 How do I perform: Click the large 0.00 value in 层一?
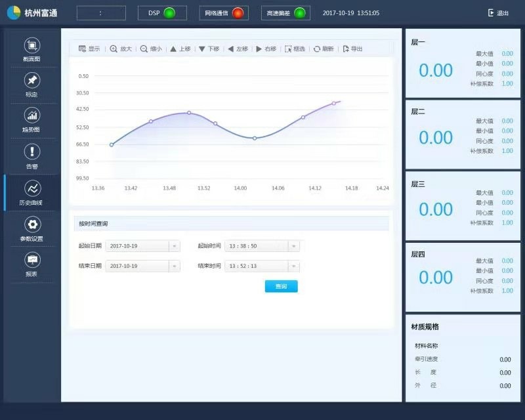[436, 70]
